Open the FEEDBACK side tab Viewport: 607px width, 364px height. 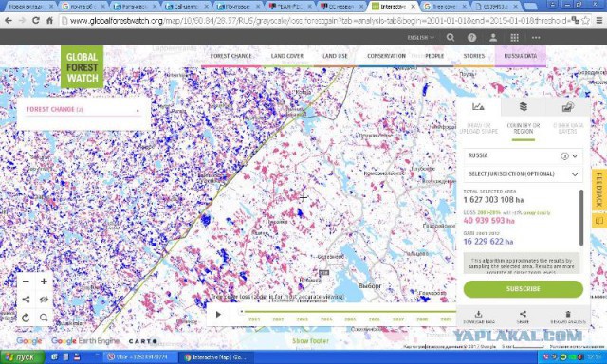(599, 191)
